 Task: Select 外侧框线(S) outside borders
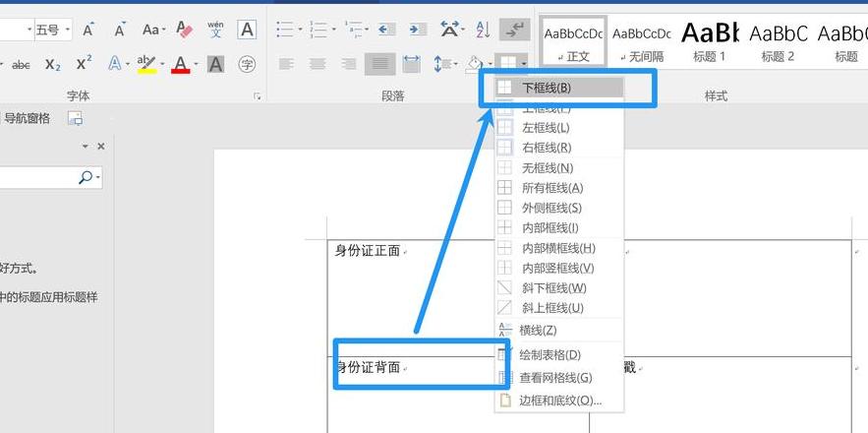(558, 208)
